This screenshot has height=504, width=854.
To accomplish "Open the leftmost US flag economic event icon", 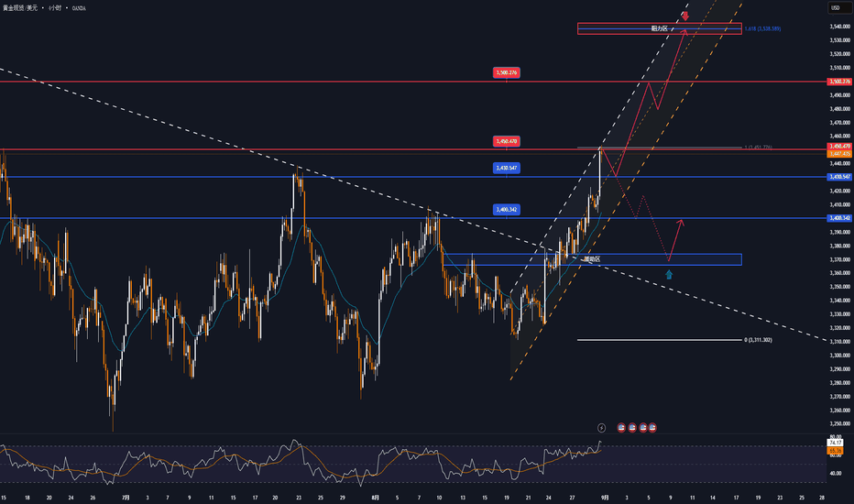I will point(621,428).
